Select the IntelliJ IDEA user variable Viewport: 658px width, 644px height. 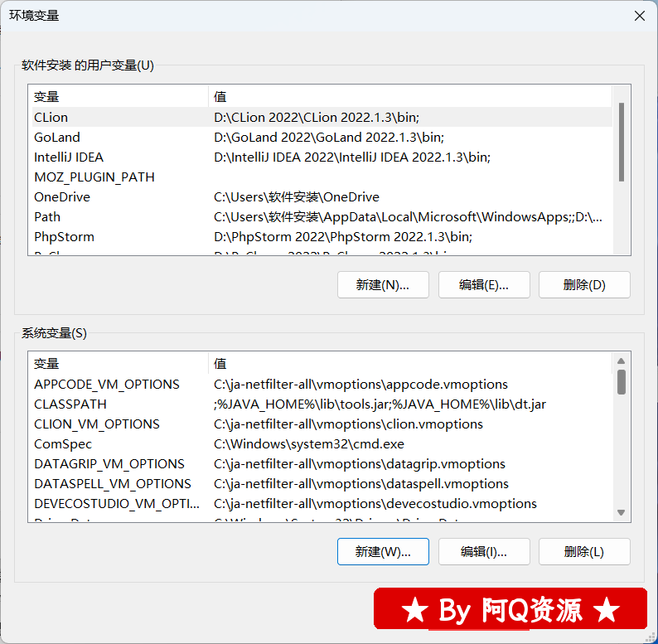pyautogui.click(x=322, y=157)
